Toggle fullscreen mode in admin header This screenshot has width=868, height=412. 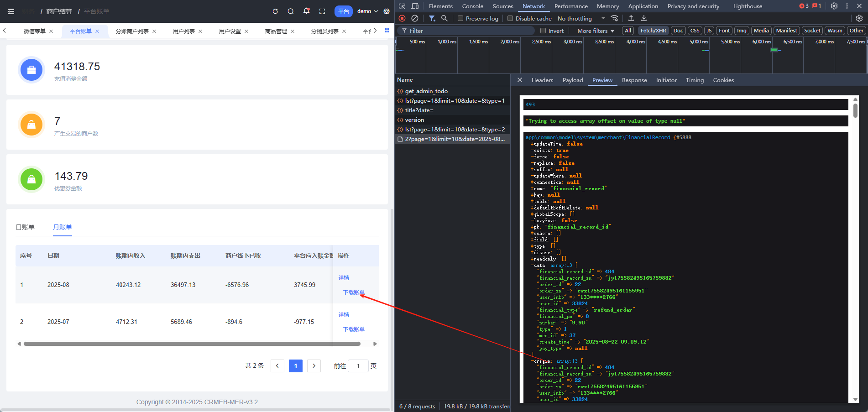[x=322, y=11]
